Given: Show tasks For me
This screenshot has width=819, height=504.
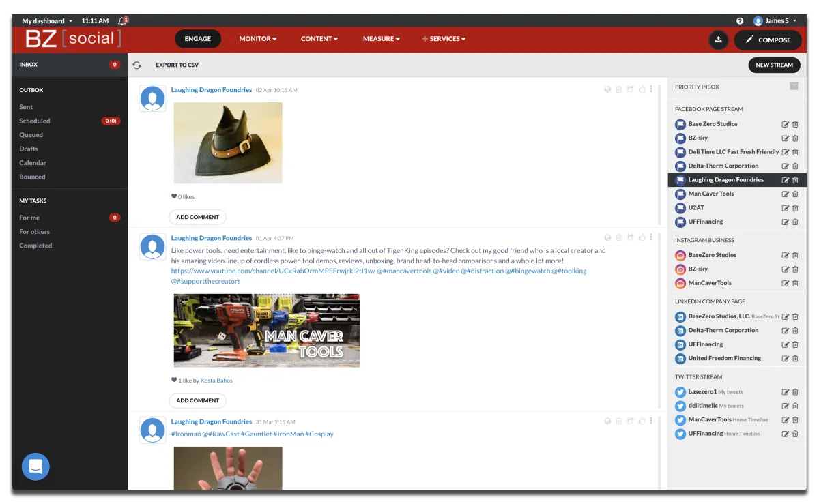Looking at the screenshot, I should (x=29, y=218).
